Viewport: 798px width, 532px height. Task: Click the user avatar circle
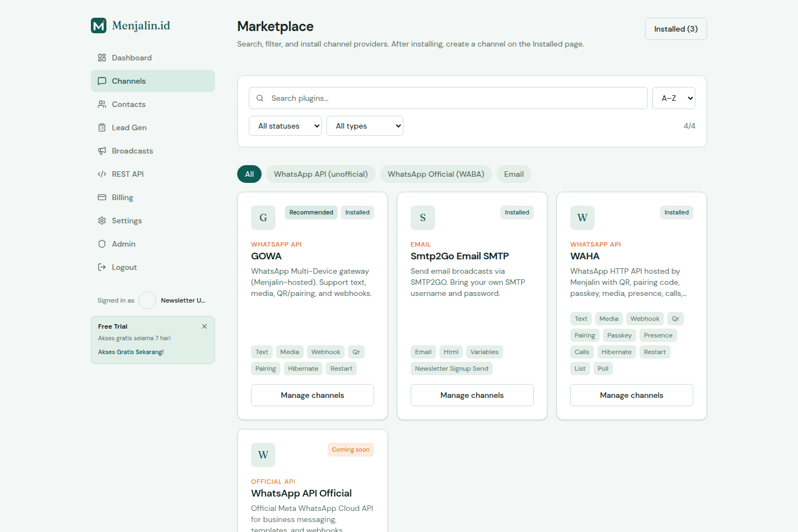click(x=147, y=300)
